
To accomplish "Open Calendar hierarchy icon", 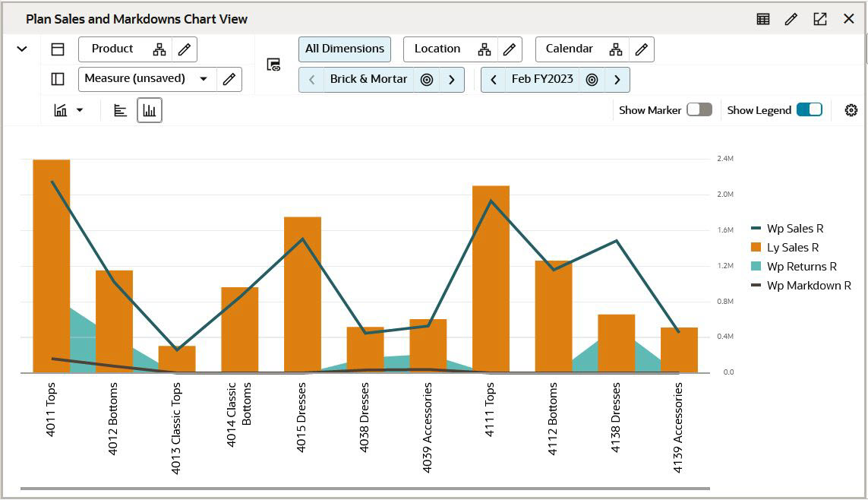I will [616, 49].
